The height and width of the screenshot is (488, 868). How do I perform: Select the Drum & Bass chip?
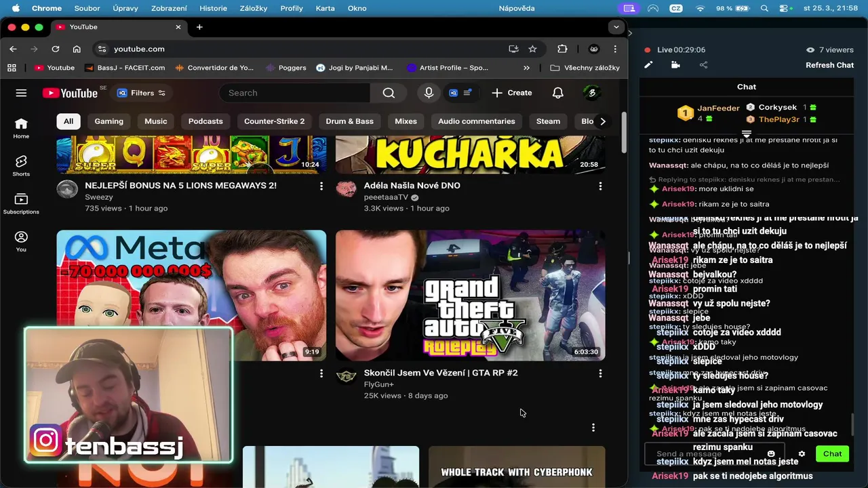coord(349,121)
